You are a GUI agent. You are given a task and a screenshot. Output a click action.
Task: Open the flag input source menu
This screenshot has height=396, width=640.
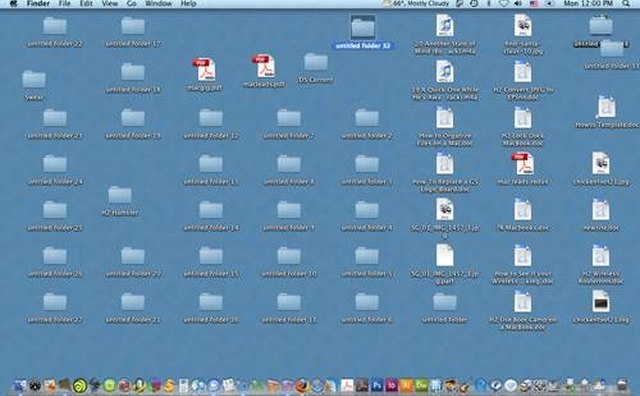click(x=534, y=3)
